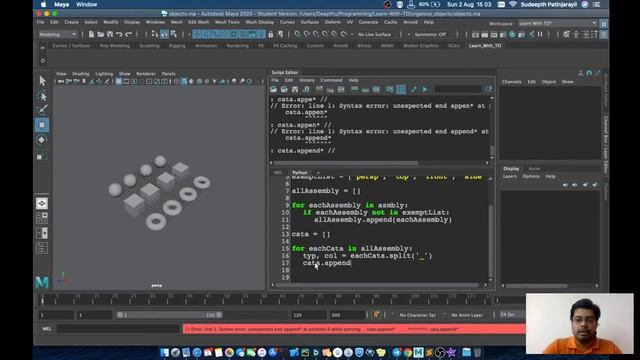Toggle the lock selection padlock icon
The height and width of the screenshot is (360, 640).
click(x=270, y=35)
